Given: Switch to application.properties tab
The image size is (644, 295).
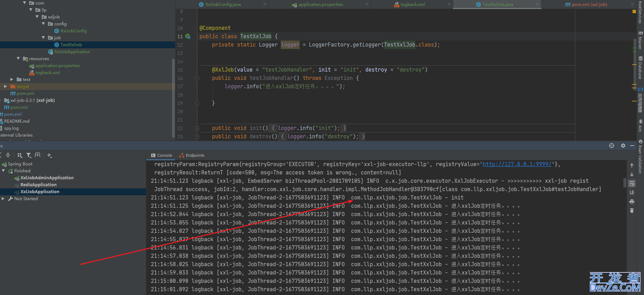Looking at the screenshot, I should coord(320,4).
